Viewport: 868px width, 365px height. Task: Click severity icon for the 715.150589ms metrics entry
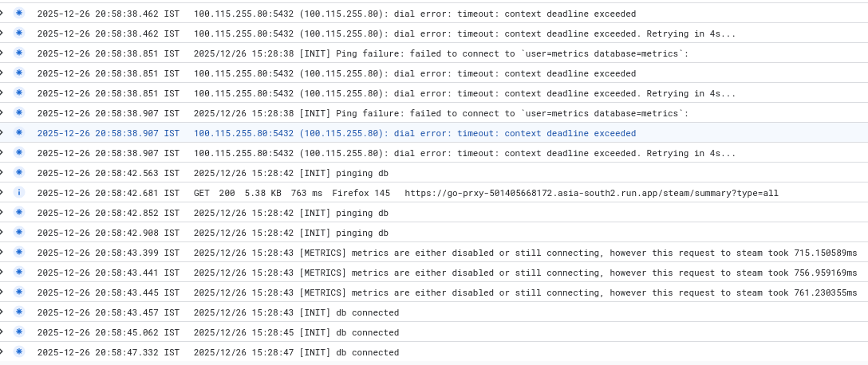point(19,252)
